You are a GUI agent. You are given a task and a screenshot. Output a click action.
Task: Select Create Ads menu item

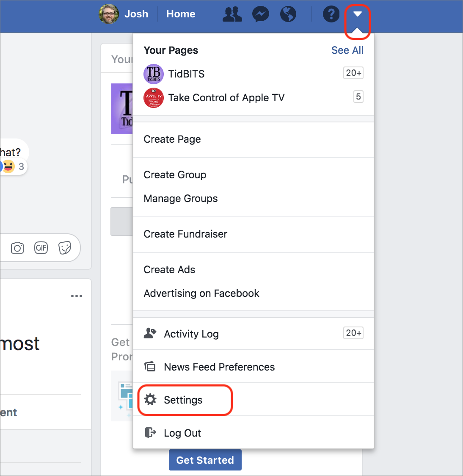(254, 270)
